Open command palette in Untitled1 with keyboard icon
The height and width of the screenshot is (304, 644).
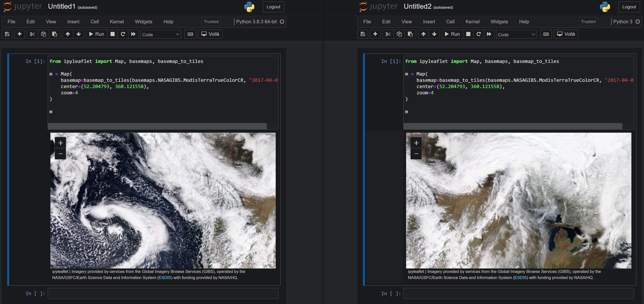tap(190, 34)
